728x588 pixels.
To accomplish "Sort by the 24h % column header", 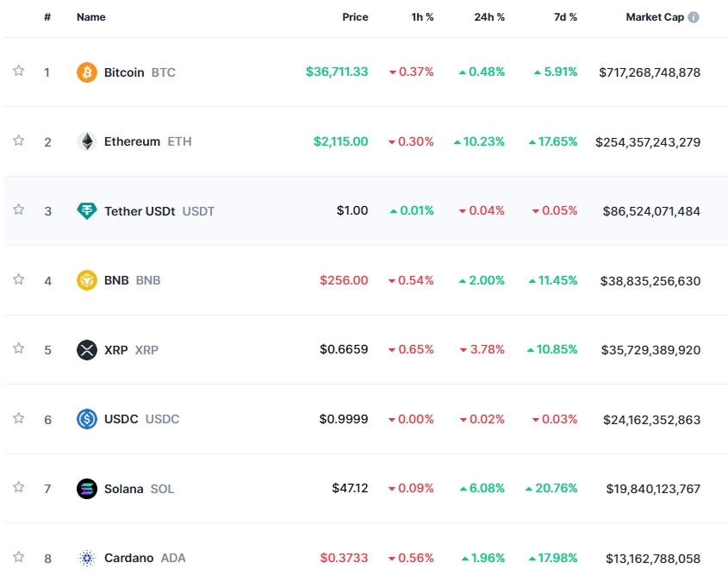I will point(489,17).
